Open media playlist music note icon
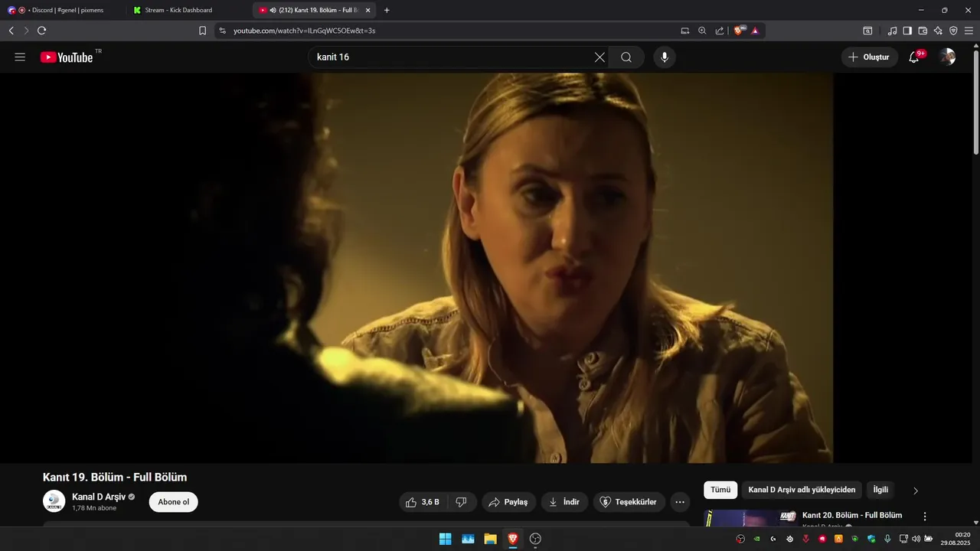This screenshot has height=551, width=980. pyautogui.click(x=892, y=31)
